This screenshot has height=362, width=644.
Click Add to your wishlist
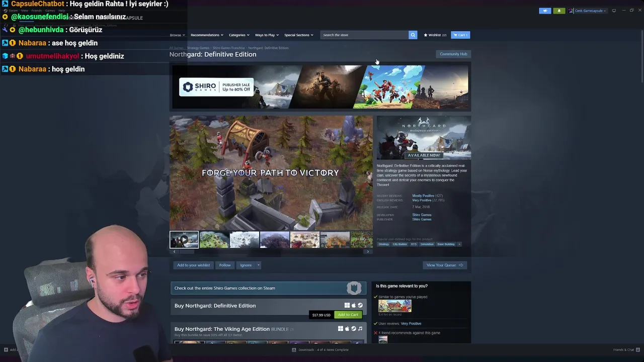tap(193, 265)
